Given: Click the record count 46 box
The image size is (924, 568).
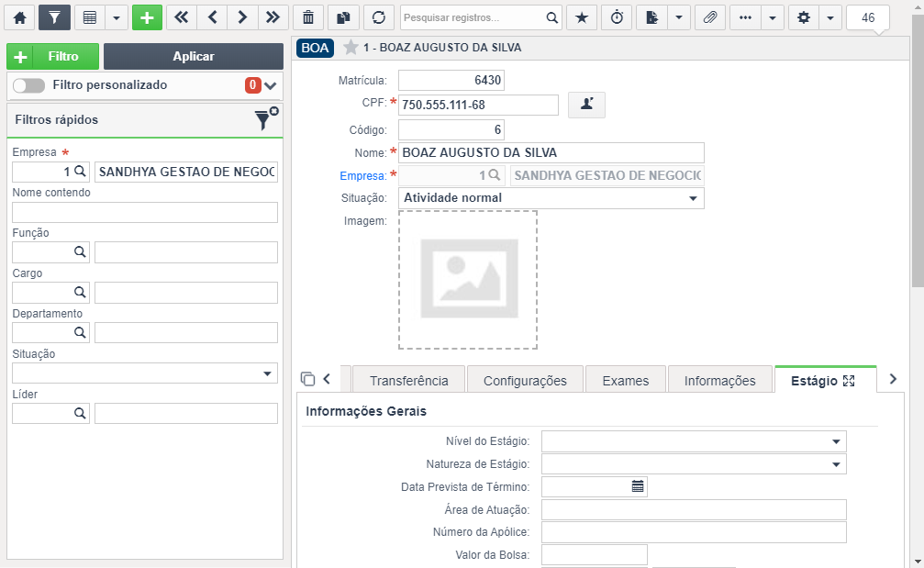Looking at the screenshot, I should coord(868,17).
